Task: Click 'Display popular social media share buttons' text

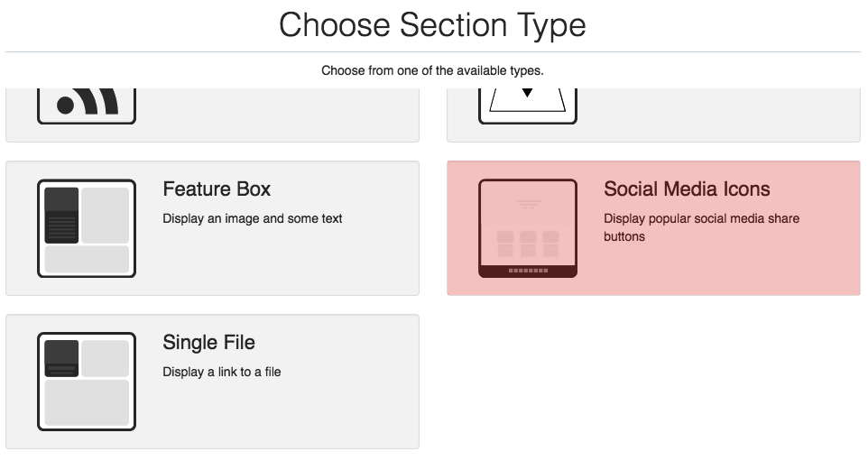Action: [701, 227]
